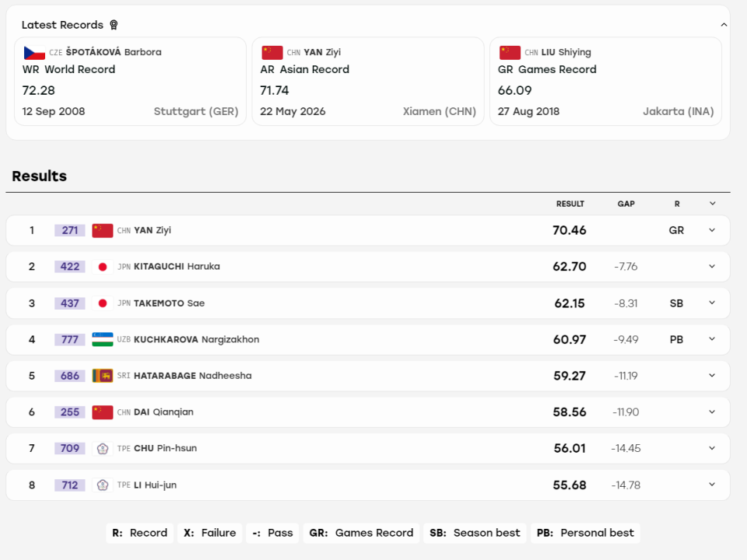Click the RESULT column header
Screen dimensions: 747x560
pyautogui.click(x=570, y=204)
